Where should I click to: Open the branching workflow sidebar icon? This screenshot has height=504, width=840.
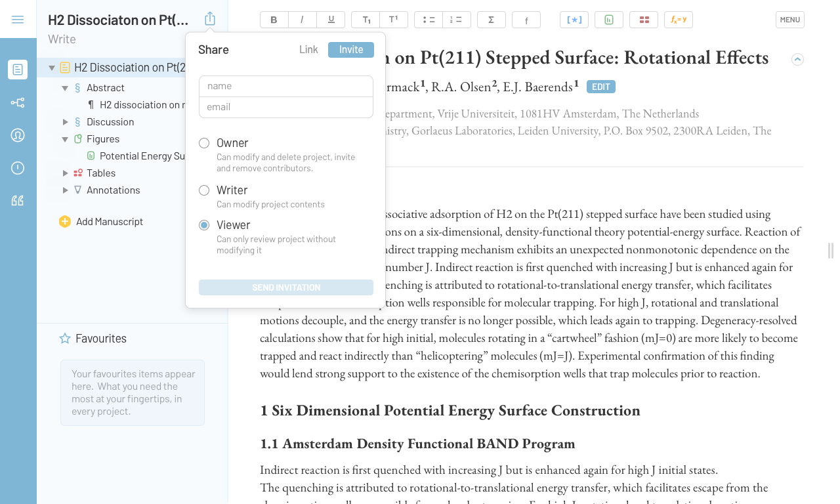(x=18, y=102)
